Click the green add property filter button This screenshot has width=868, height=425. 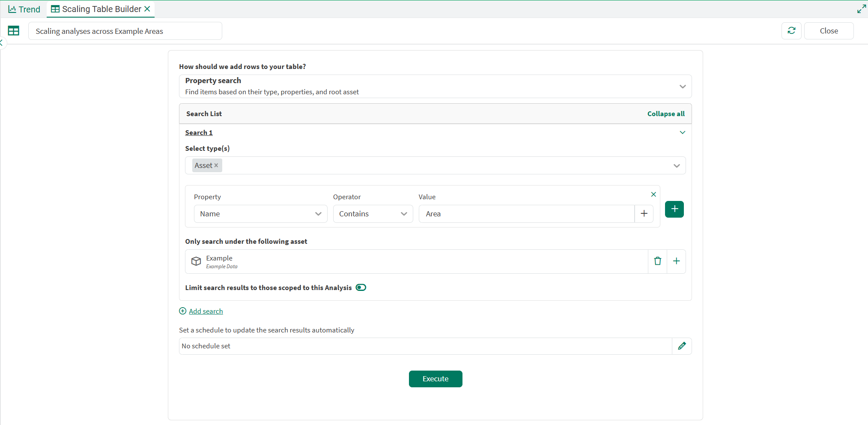pyautogui.click(x=674, y=209)
